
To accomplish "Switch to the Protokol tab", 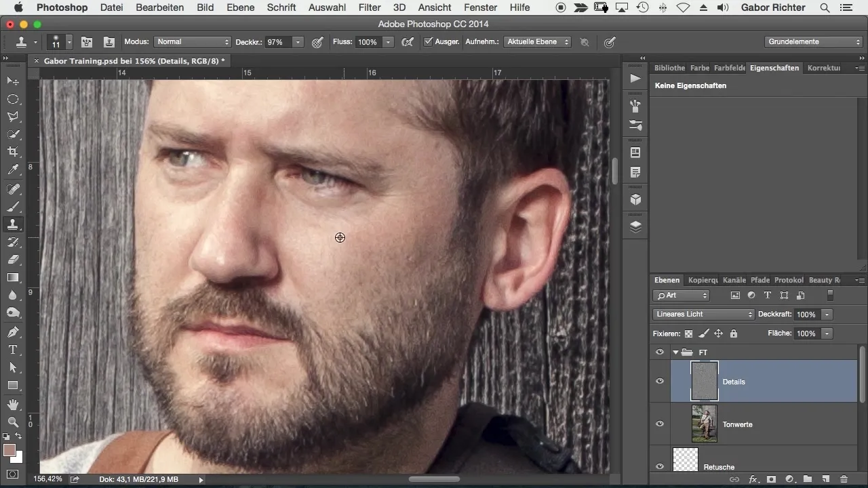I will coord(789,280).
